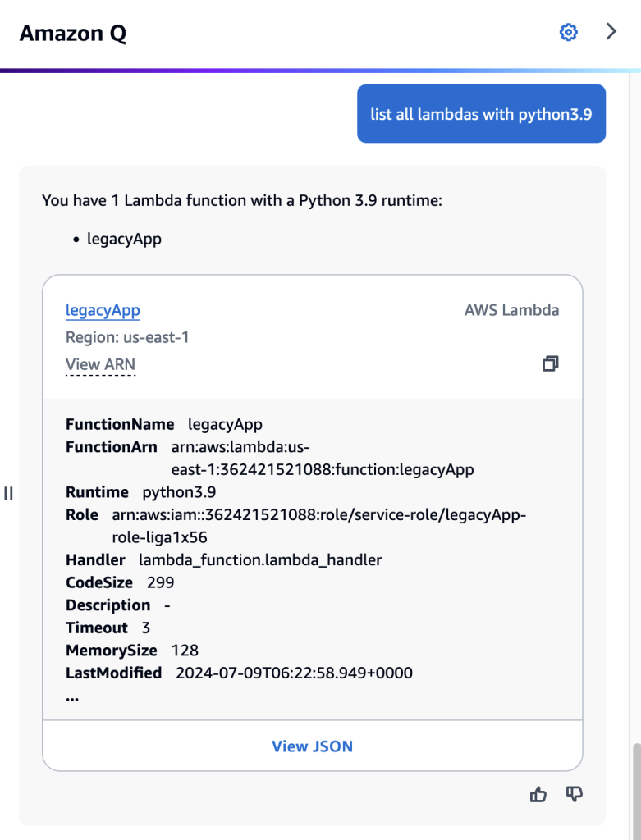This screenshot has height=840, width=641.
Task: Collapse the panel using the right chevron
Action: tap(611, 31)
